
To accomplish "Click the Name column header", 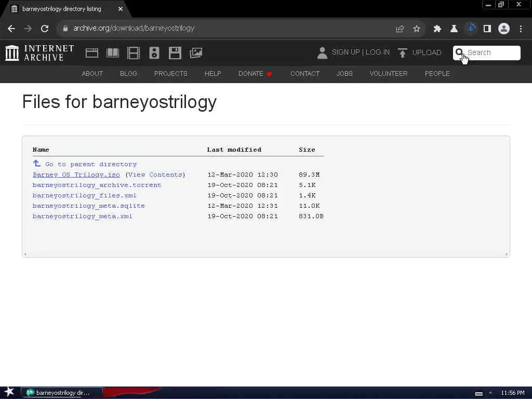I will point(41,150).
